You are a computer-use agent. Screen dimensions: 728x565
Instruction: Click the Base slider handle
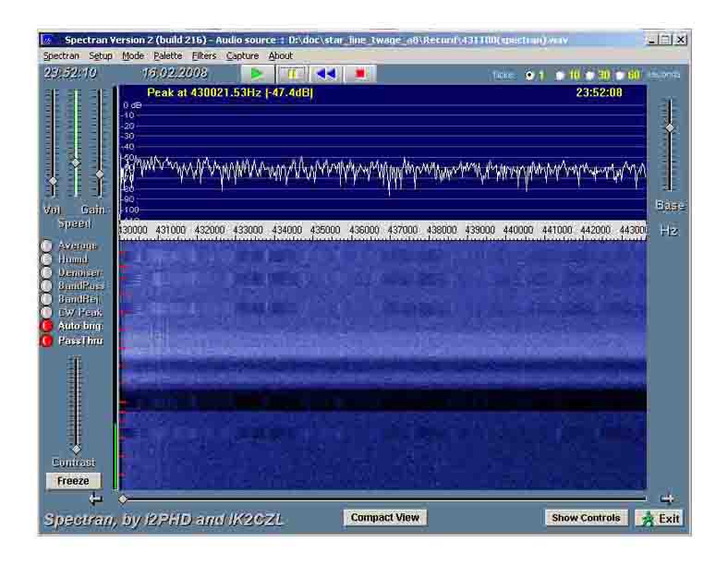point(670,127)
